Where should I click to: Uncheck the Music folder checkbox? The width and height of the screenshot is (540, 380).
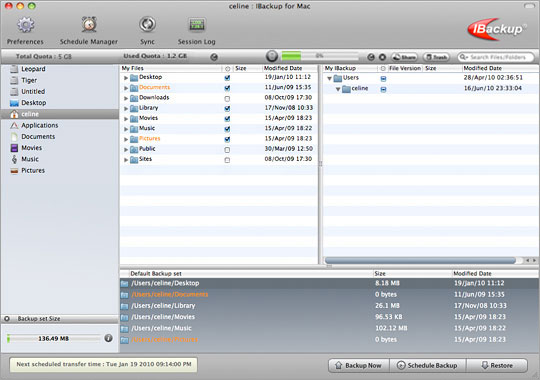(227, 129)
